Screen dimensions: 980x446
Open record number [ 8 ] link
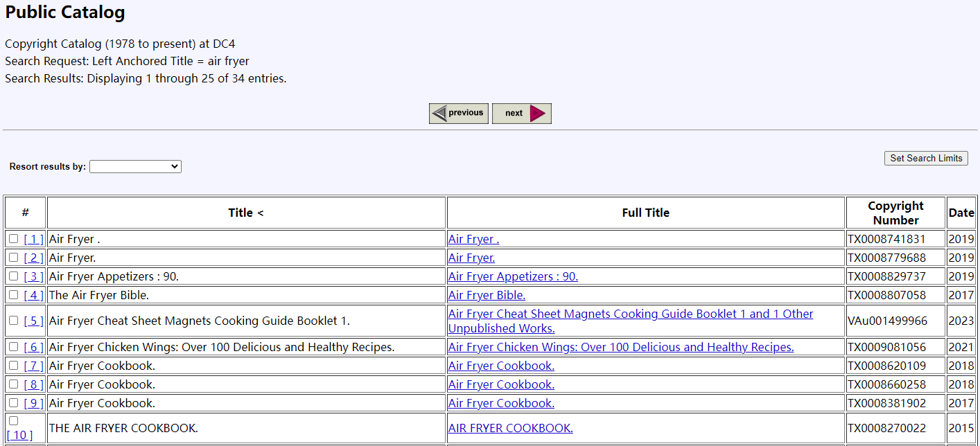[33, 384]
